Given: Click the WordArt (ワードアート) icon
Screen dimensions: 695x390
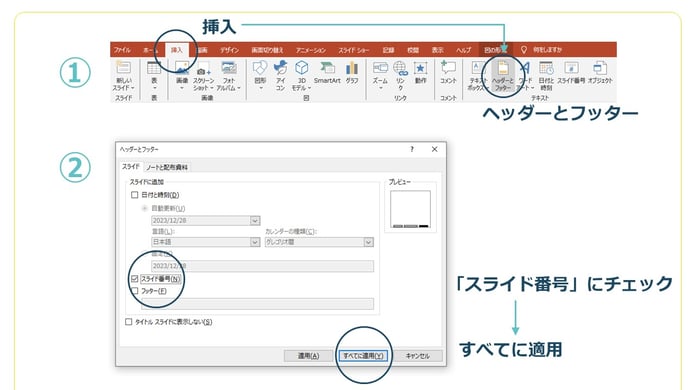Looking at the screenshot, I should [525, 68].
